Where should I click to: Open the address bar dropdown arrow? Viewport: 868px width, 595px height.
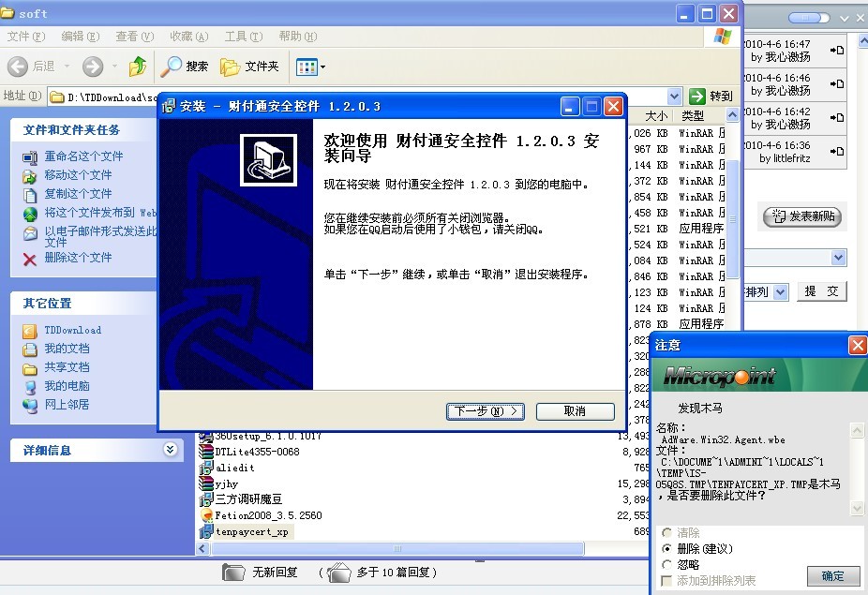click(674, 97)
